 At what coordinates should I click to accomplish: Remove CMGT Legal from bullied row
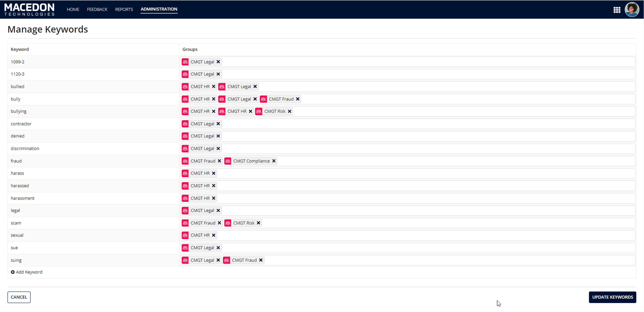(255, 87)
